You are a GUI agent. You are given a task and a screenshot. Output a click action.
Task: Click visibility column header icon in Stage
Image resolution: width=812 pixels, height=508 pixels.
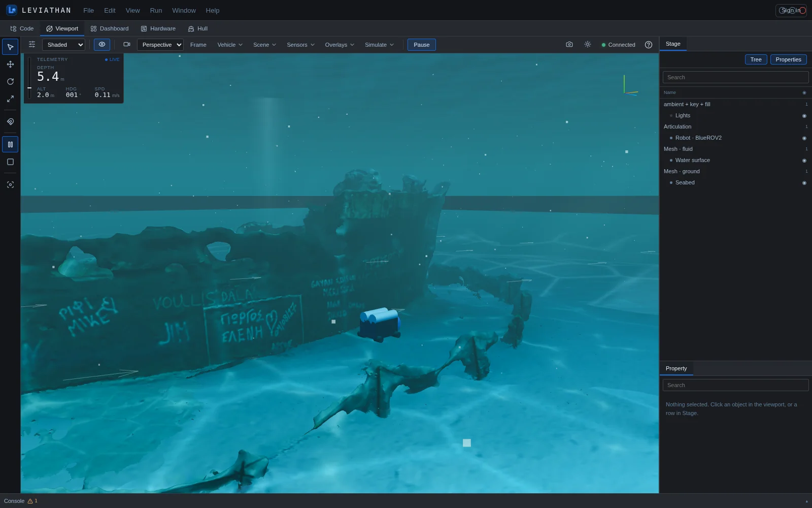(804, 92)
